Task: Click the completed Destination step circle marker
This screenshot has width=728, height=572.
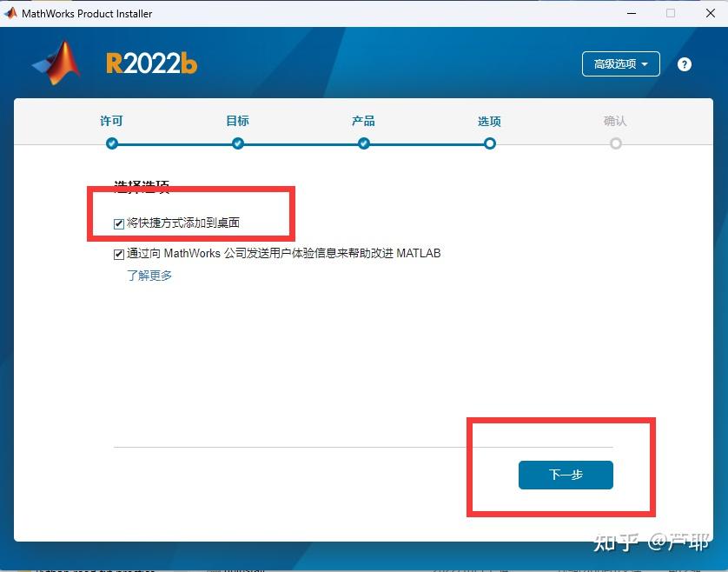Action: [238, 143]
